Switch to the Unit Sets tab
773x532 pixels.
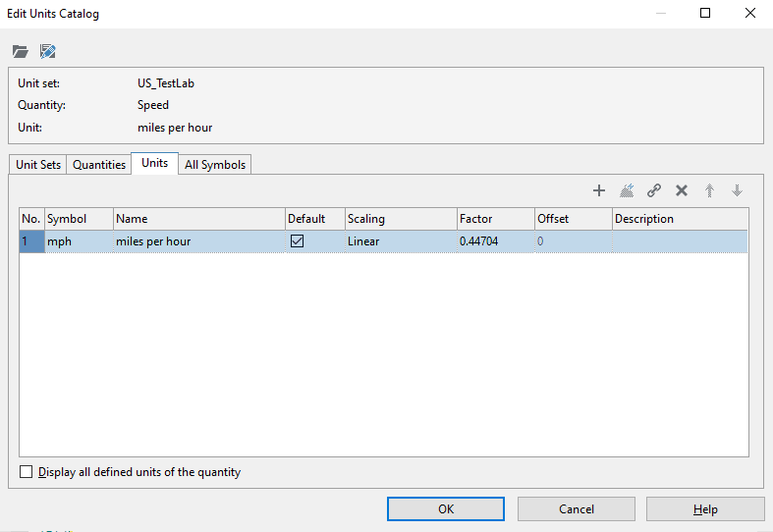pyautogui.click(x=38, y=165)
